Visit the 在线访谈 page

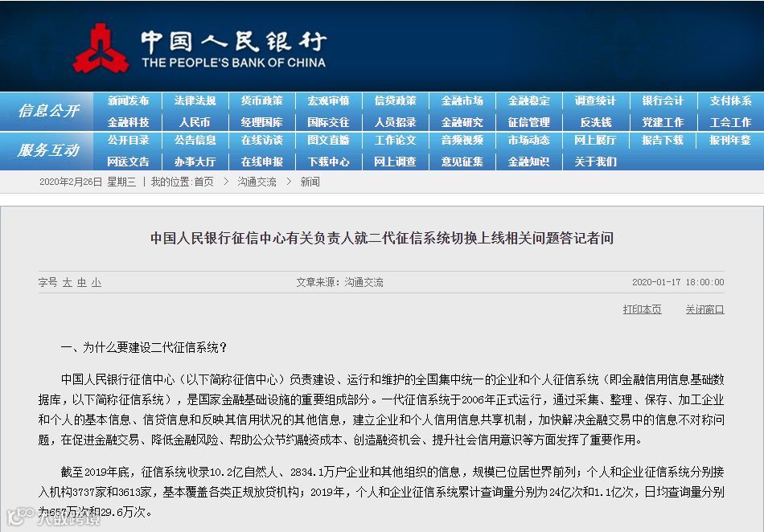click(261, 140)
